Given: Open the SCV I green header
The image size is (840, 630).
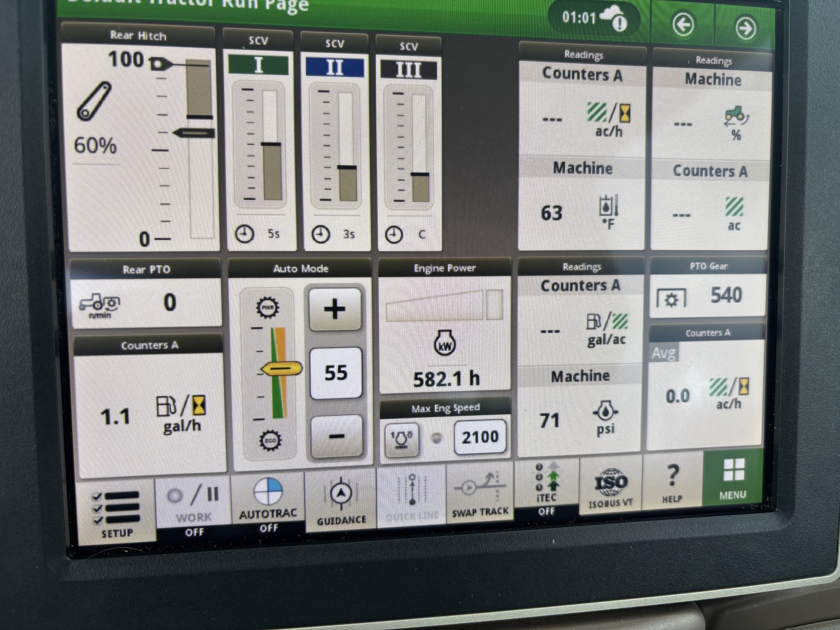Looking at the screenshot, I should (x=258, y=65).
